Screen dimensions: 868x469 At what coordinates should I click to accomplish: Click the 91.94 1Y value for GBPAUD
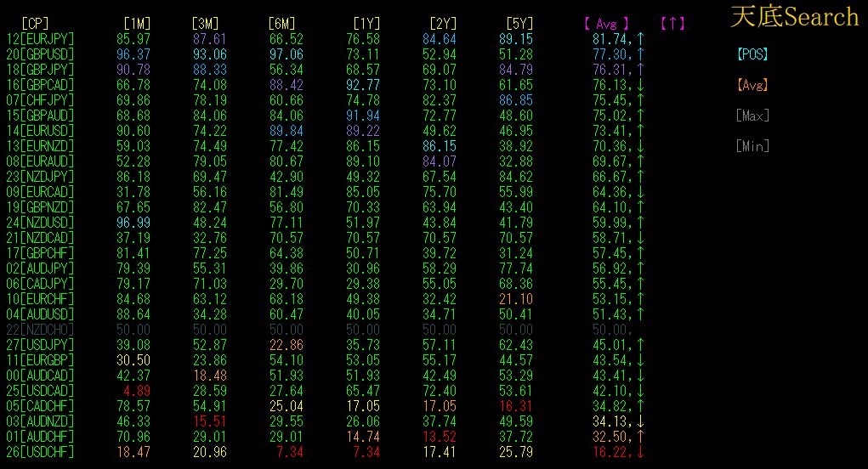tap(363, 116)
